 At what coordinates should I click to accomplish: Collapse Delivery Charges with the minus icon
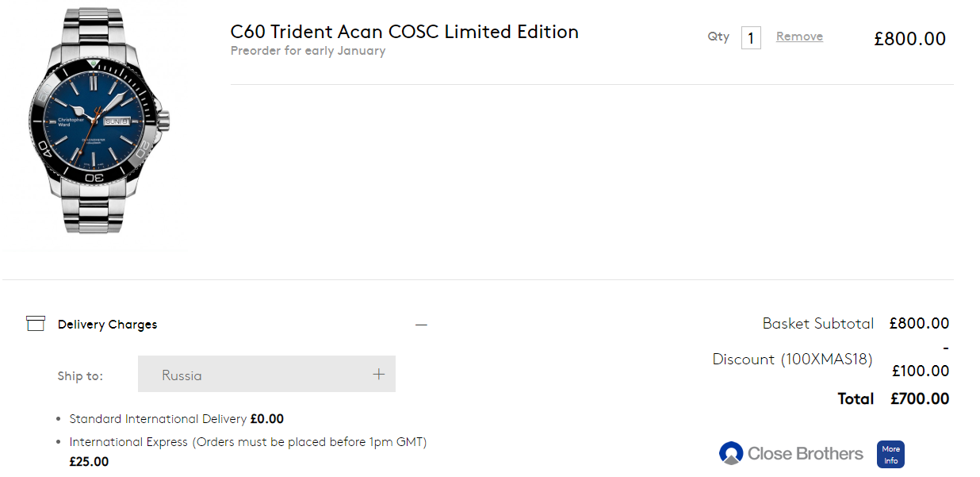pos(421,325)
